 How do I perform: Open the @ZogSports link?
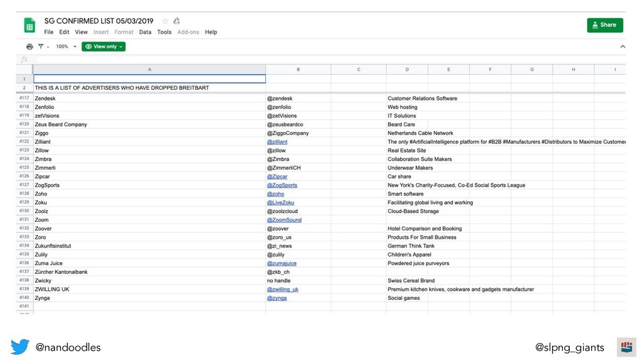[282, 185]
